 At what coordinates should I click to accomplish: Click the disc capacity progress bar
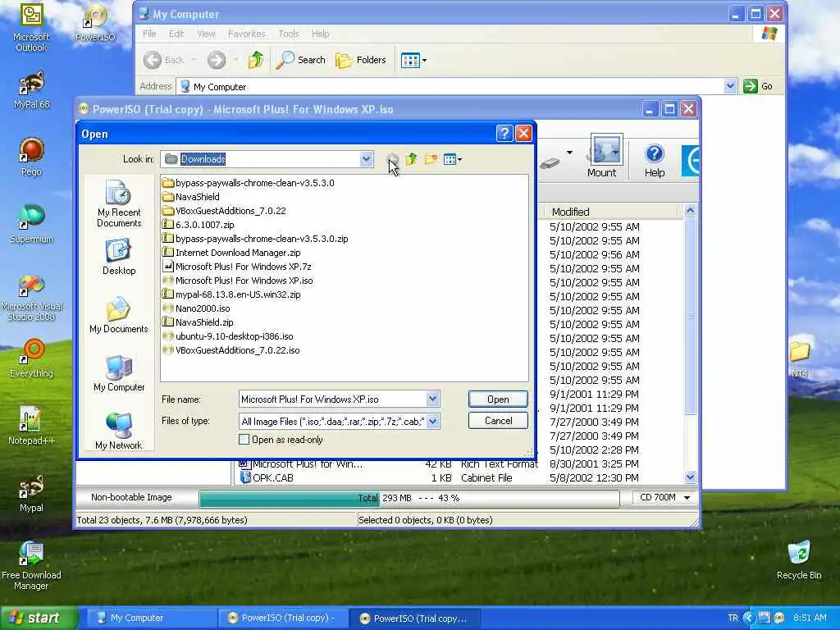(409, 498)
